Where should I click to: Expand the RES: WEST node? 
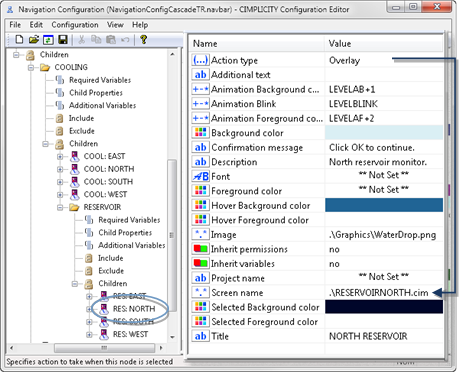coord(89,334)
